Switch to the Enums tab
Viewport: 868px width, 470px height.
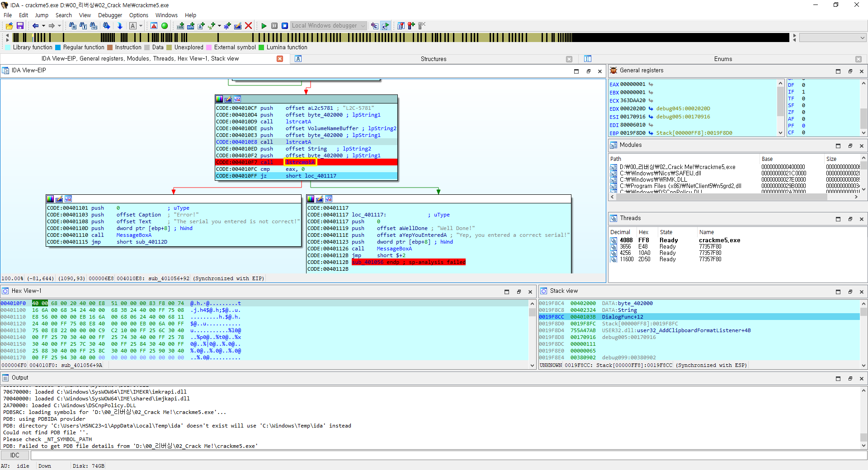(x=723, y=59)
